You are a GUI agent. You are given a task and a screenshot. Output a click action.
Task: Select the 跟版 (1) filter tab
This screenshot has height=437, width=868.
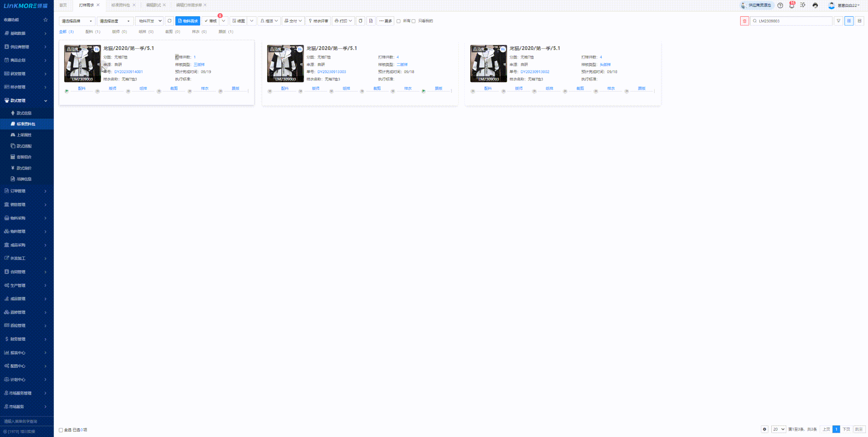click(226, 32)
